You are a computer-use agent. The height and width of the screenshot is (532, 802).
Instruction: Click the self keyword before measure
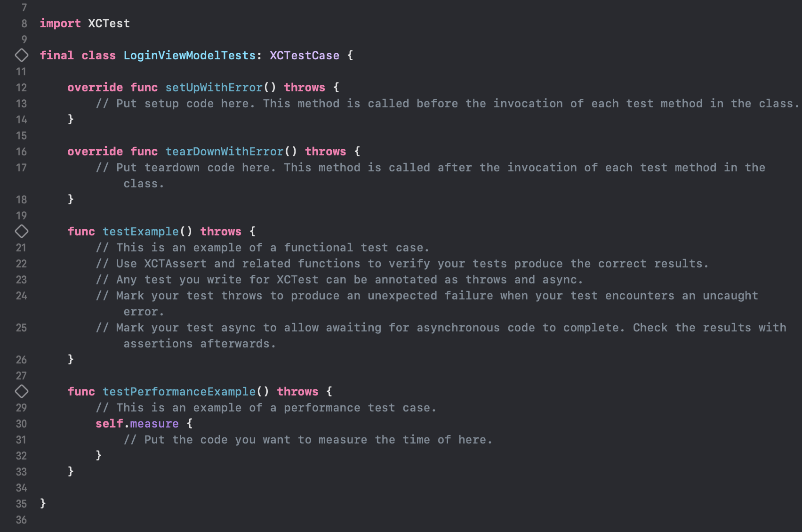pyautogui.click(x=109, y=424)
